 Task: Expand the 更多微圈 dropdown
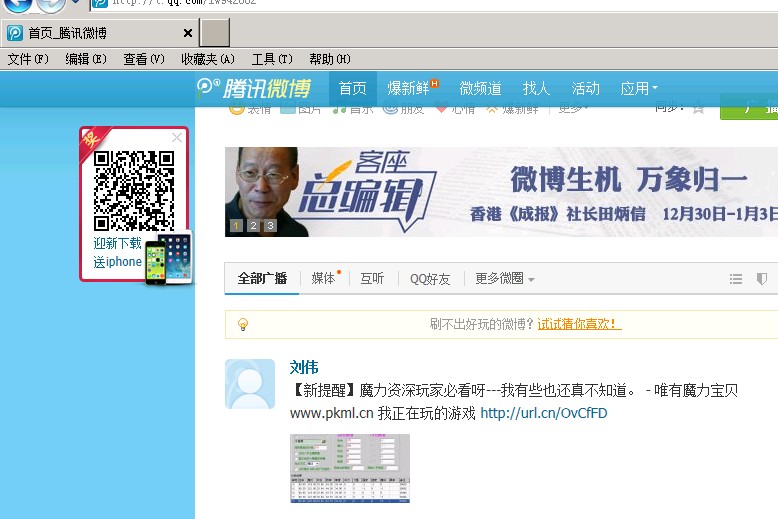tap(504, 279)
